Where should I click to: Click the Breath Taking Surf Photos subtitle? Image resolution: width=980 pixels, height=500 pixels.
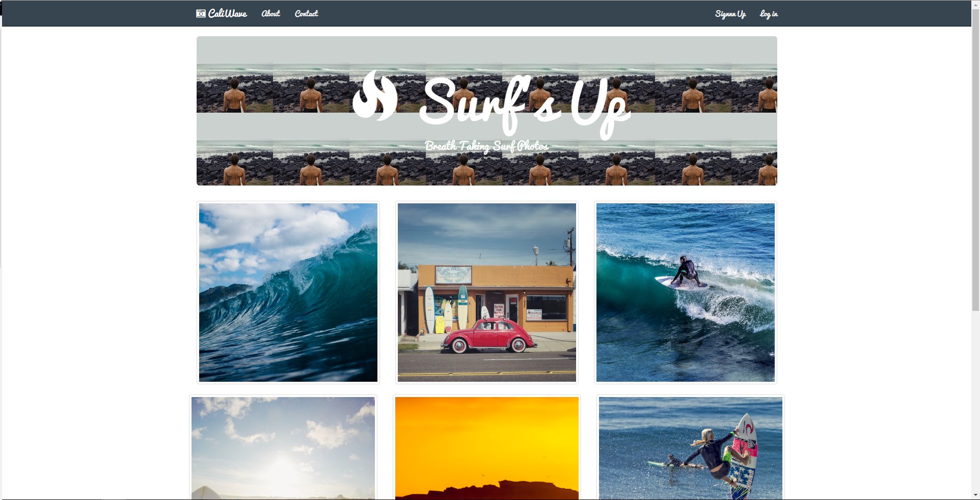tap(486, 146)
